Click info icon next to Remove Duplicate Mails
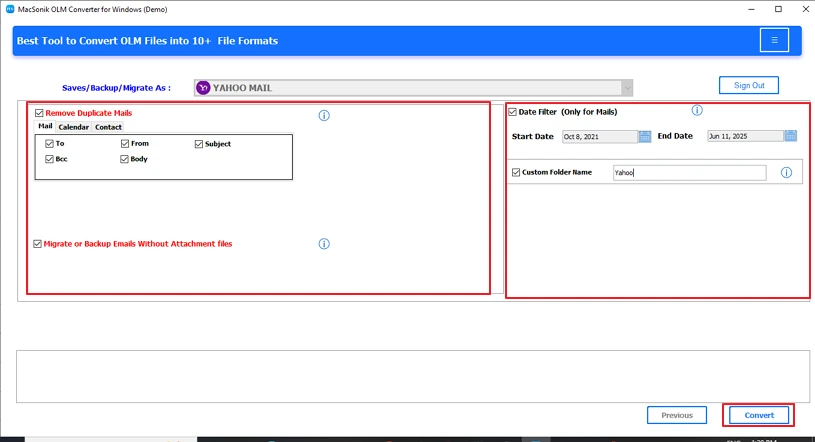 click(x=324, y=116)
